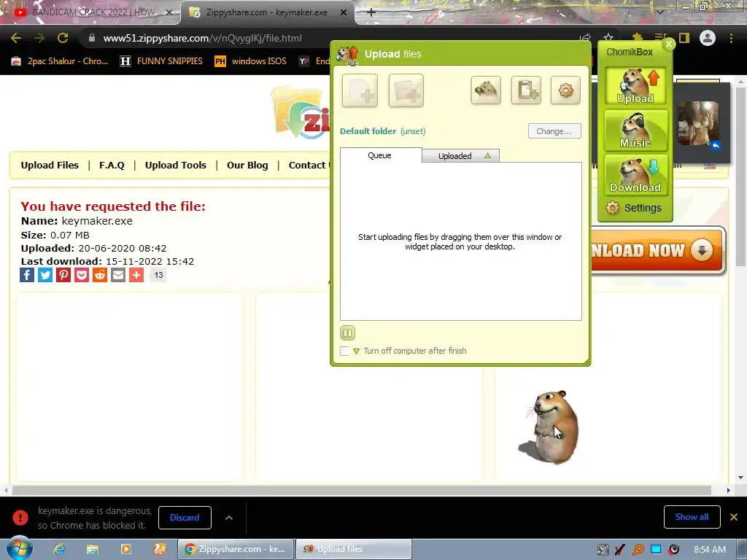This screenshot has width=747, height=560.
Task: Click the add folder icon in Upload files
Action: 406,90
